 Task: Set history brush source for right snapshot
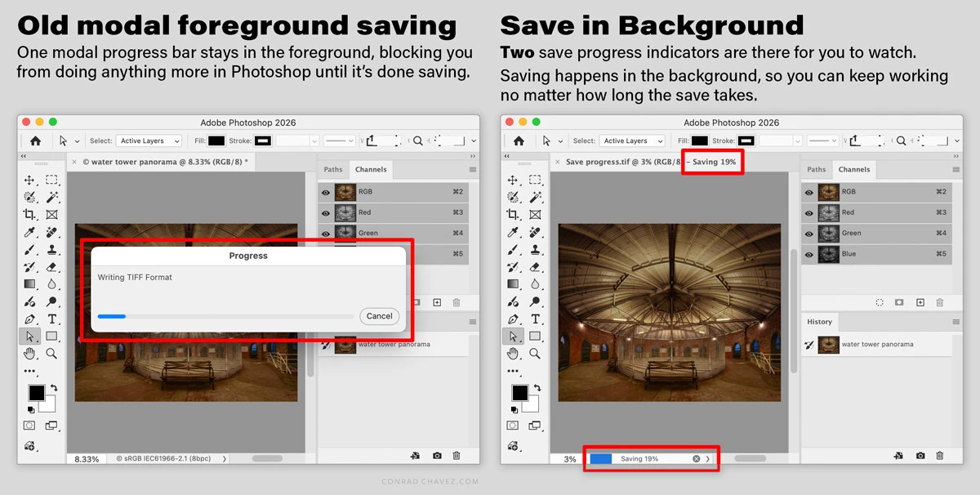(809, 345)
